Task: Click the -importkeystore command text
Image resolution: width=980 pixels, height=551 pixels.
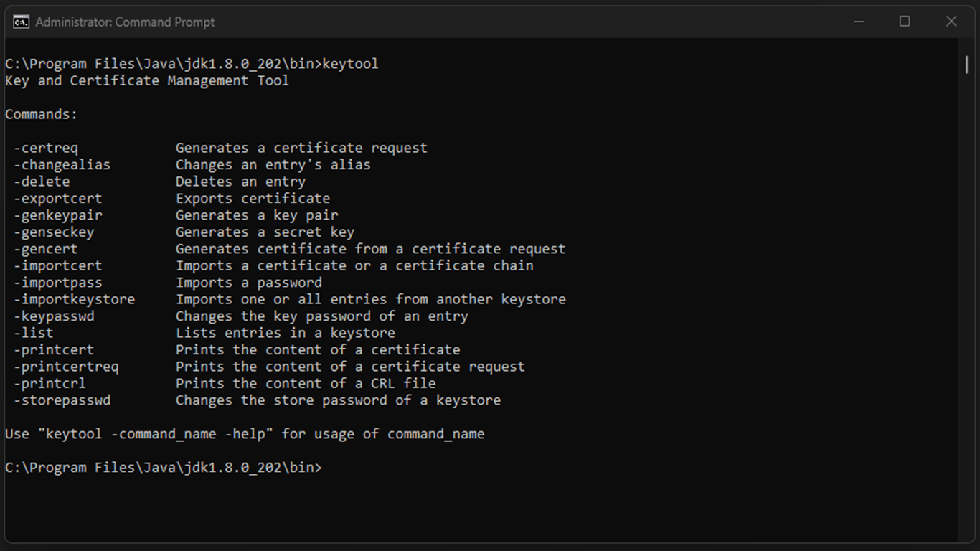Action: [74, 299]
